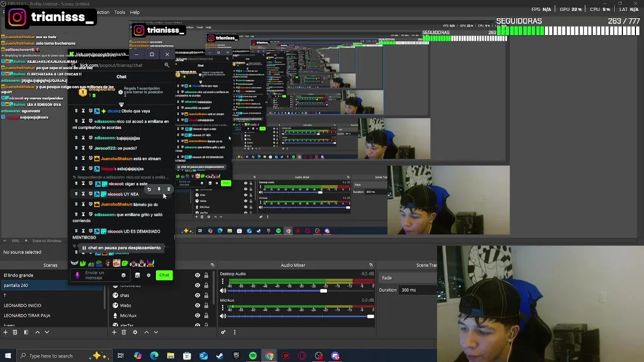This screenshot has width=644, height=362.
Task: Toggle visibility of the shas source
Action: [197, 295]
